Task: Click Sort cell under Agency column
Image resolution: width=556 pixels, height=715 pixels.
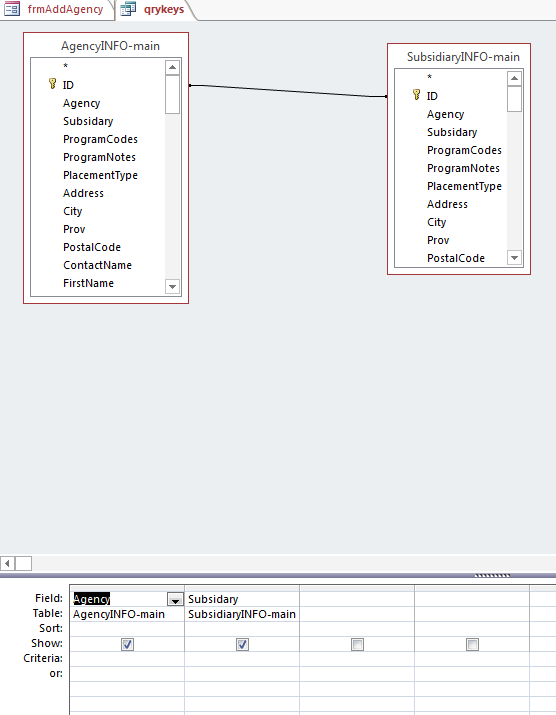Action: click(x=127, y=629)
